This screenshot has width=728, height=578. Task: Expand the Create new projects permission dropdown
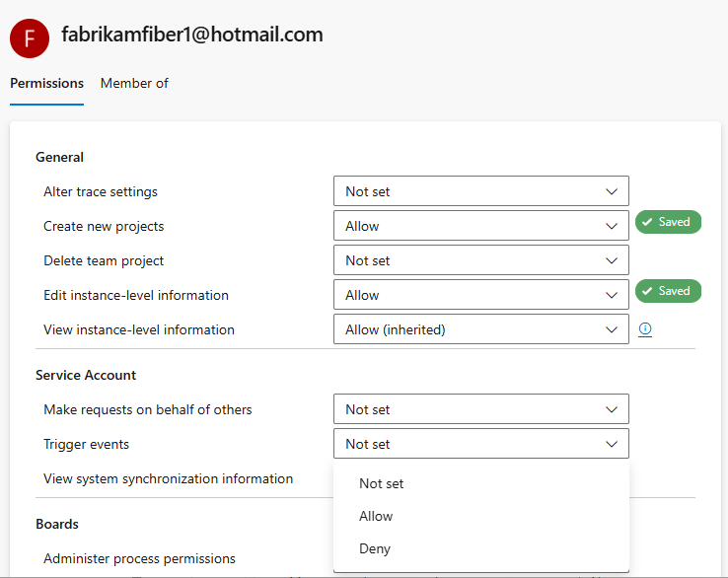[480, 226]
